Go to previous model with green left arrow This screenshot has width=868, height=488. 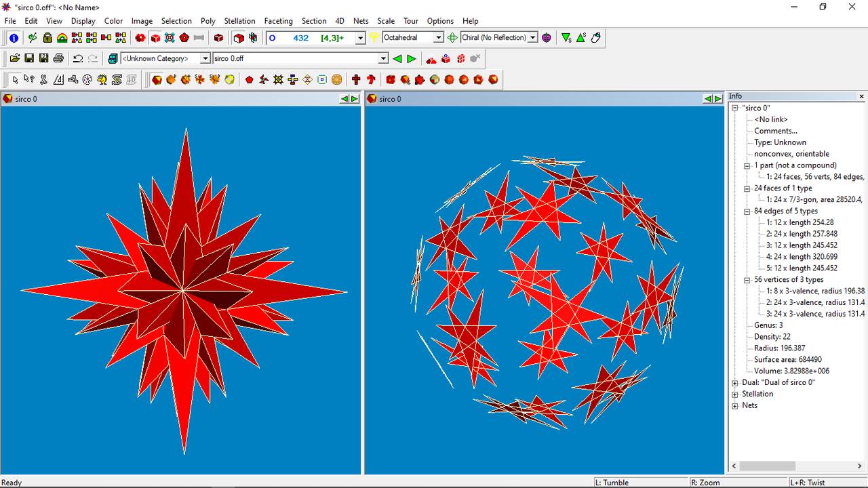pos(397,59)
